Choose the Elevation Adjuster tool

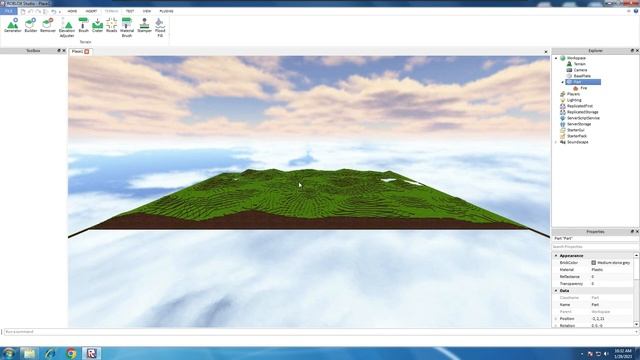coord(67,28)
